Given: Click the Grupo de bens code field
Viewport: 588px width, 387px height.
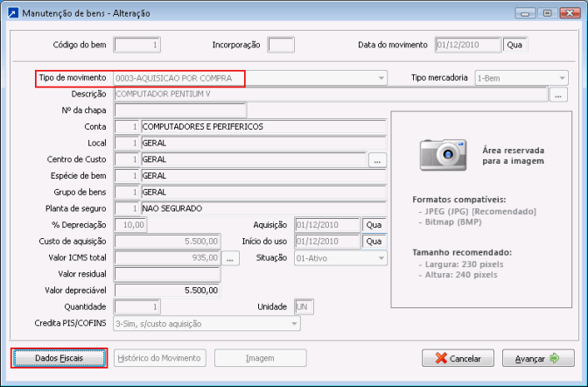Looking at the screenshot, I should (127, 192).
